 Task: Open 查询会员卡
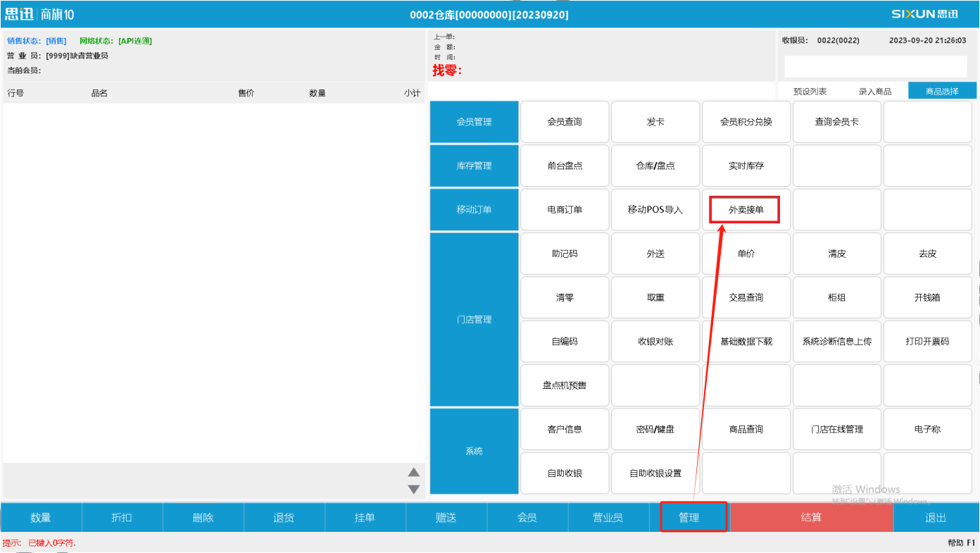coord(837,122)
